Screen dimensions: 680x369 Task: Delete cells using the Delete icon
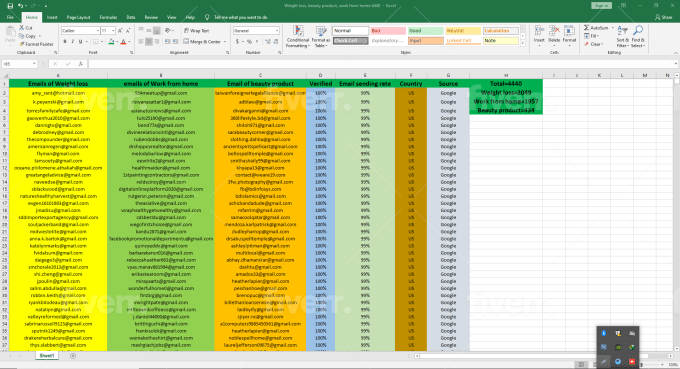click(x=554, y=36)
